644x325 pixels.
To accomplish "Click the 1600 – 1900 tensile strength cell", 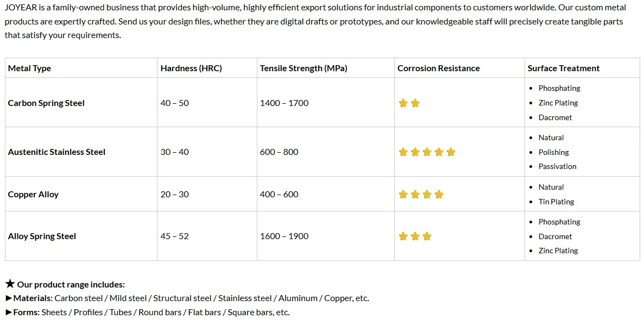I will (x=284, y=236).
